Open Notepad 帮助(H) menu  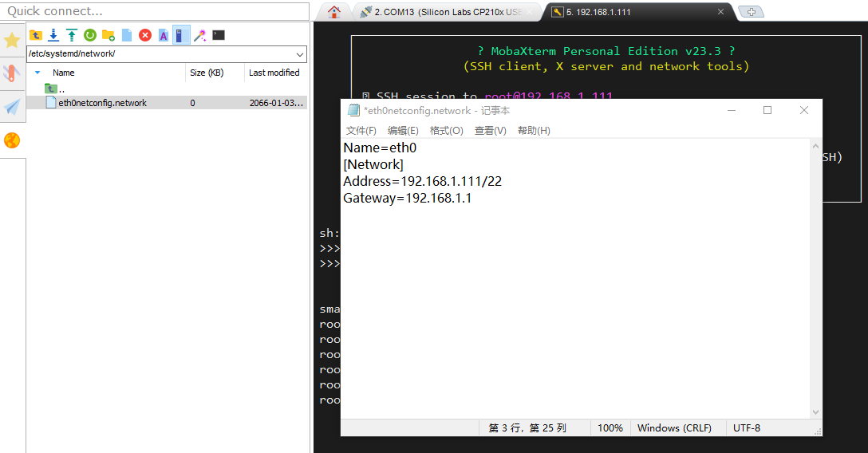[x=534, y=131]
